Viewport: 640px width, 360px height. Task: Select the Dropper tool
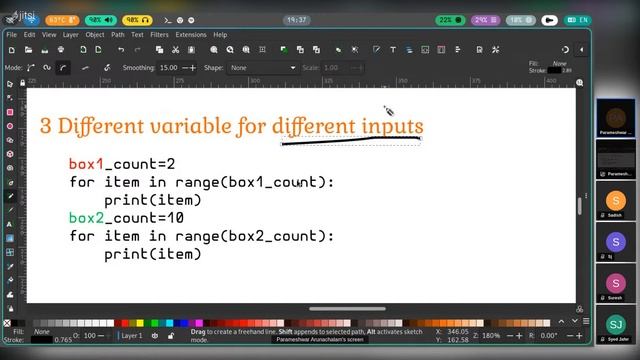coord(10,266)
